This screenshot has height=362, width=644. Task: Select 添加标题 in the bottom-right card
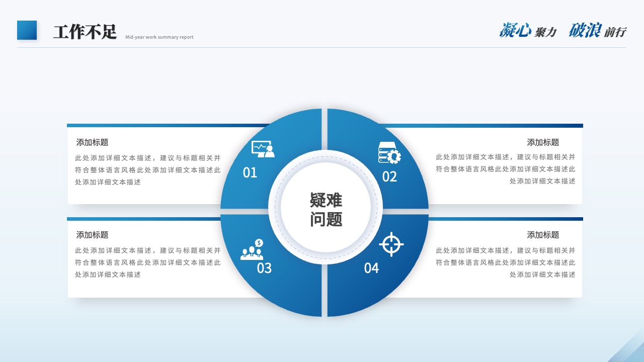[543, 235]
